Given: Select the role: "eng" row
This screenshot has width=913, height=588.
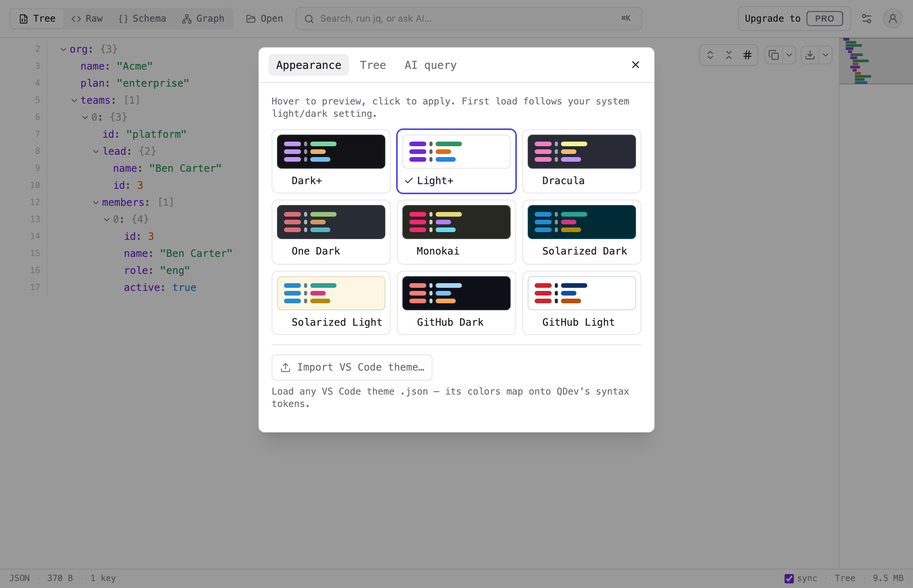Looking at the screenshot, I should (157, 270).
